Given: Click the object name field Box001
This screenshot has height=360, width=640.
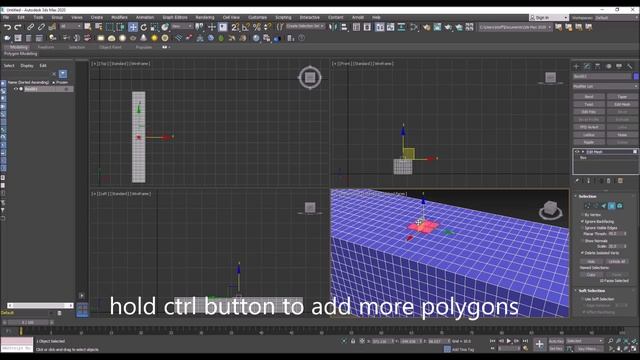Looking at the screenshot, I should point(602,76).
